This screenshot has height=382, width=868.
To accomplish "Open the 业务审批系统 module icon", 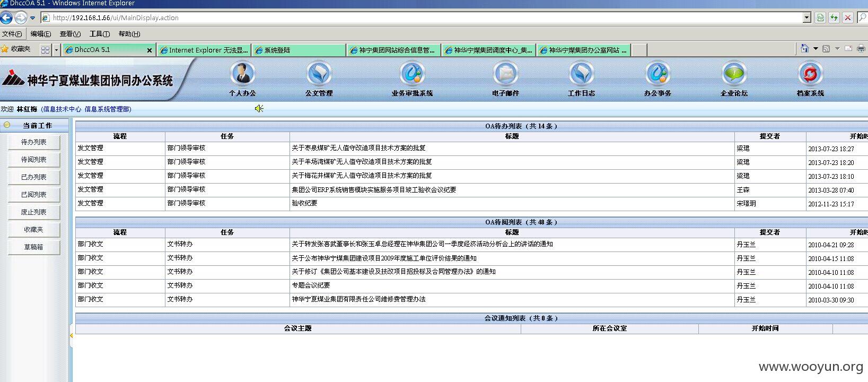I will point(413,73).
